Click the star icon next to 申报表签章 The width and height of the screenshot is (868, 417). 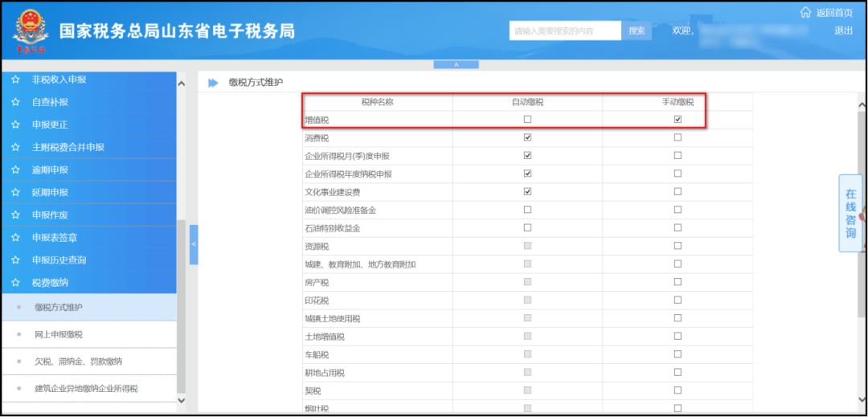coord(15,238)
